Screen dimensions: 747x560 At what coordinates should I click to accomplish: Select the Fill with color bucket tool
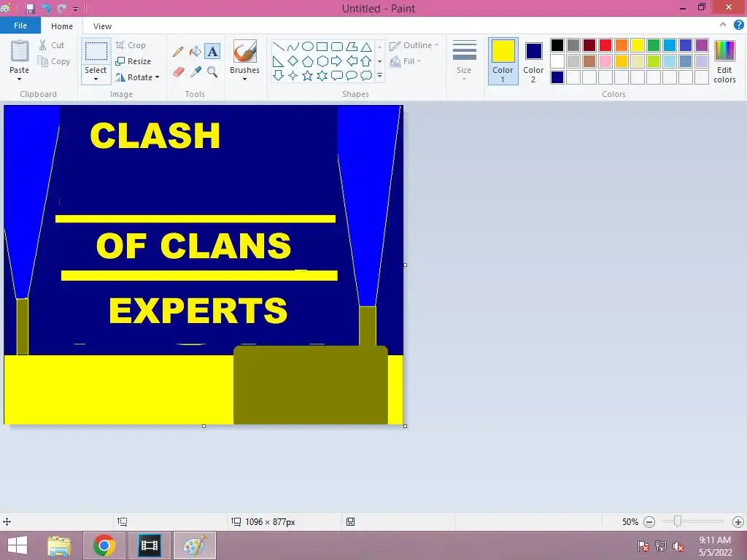pyautogui.click(x=196, y=52)
